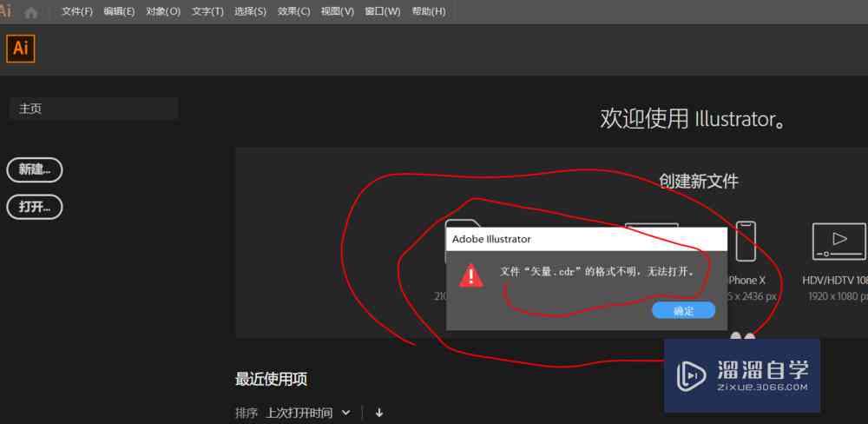Select the iPhone X preset icon

(746, 242)
